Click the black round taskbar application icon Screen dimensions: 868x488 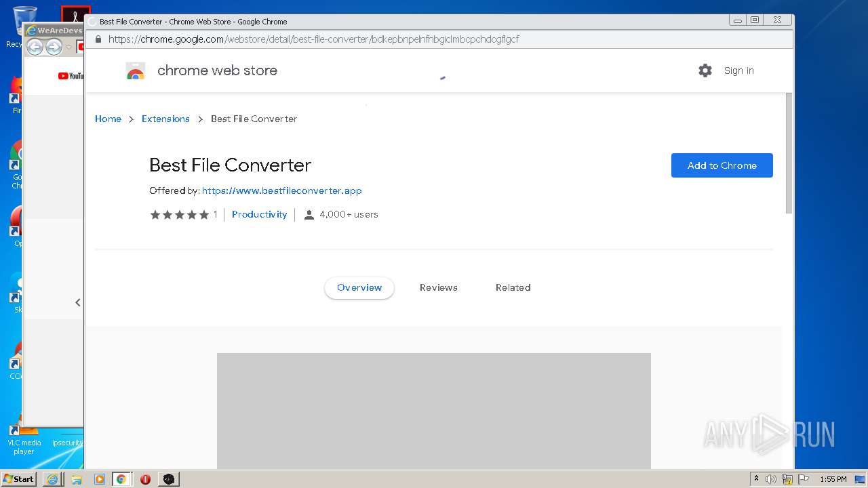(x=168, y=479)
